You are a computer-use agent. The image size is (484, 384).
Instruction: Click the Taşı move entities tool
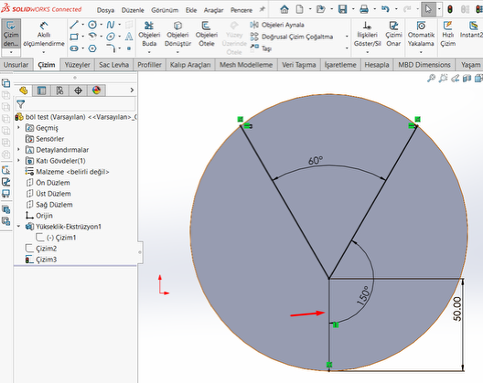261,48
